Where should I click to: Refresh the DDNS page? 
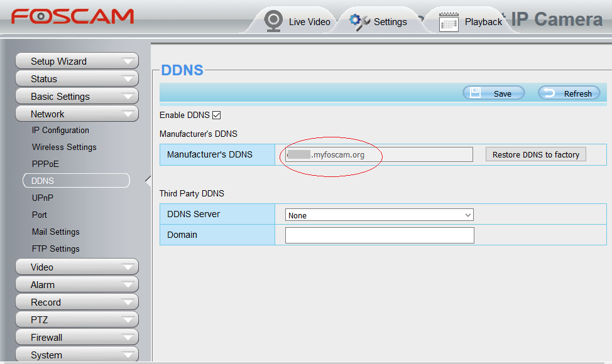pos(569,93)
